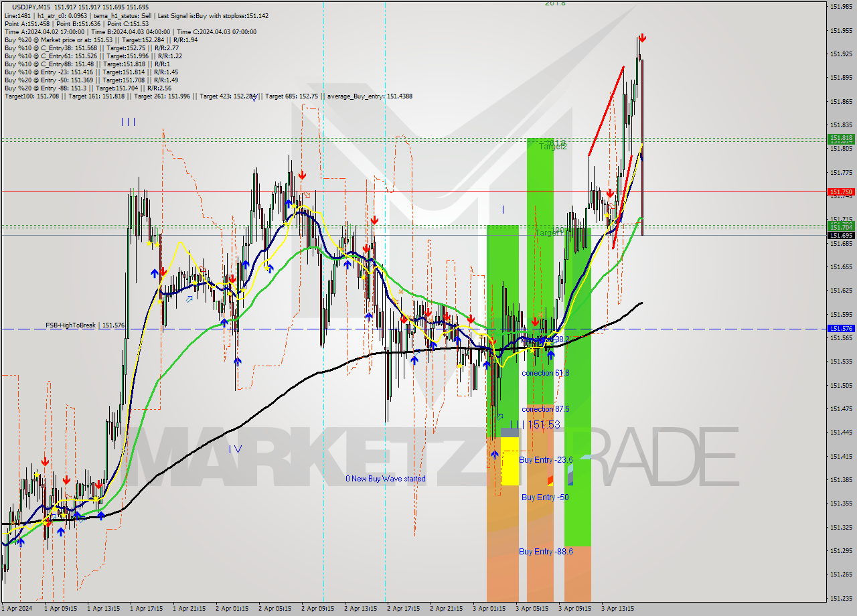The image size is (857, 616).
Task: Click the '0 New Buy Wave started' label
Action: point(386,479)
